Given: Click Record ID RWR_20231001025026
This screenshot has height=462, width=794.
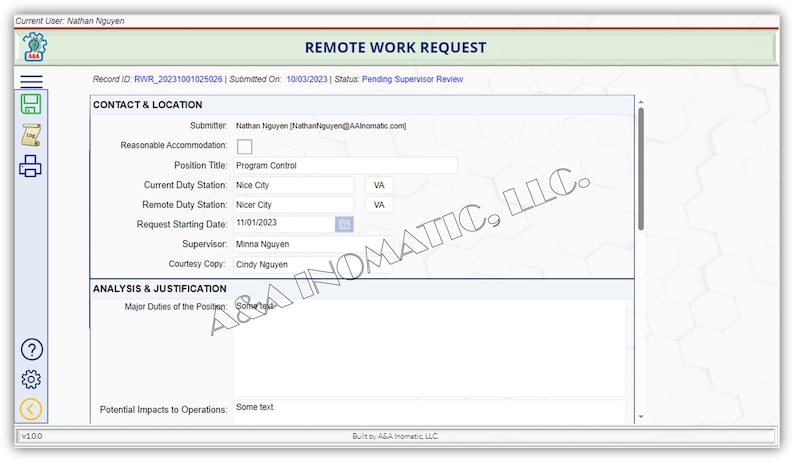Looking at the screenshot, I should pos(178,80).
